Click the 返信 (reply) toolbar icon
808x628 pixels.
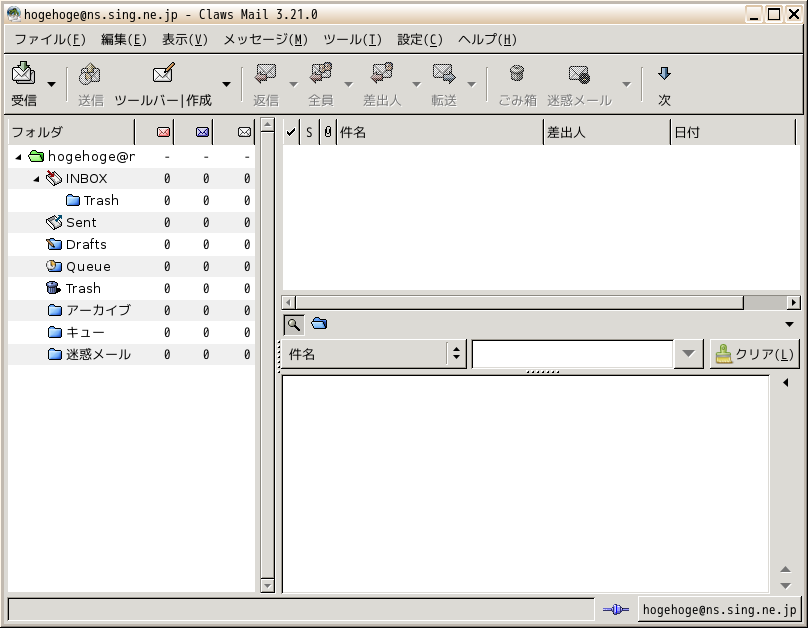tap(266, 74)
